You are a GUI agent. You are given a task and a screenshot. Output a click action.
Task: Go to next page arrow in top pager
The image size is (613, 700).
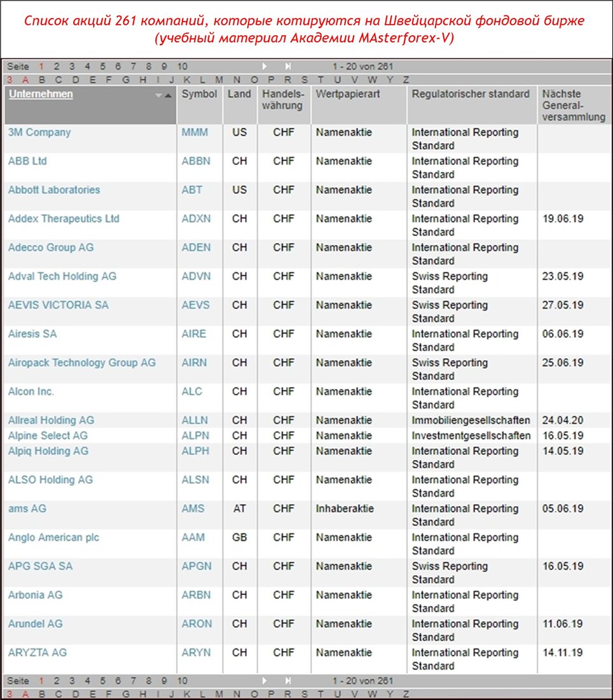(265, 67)
